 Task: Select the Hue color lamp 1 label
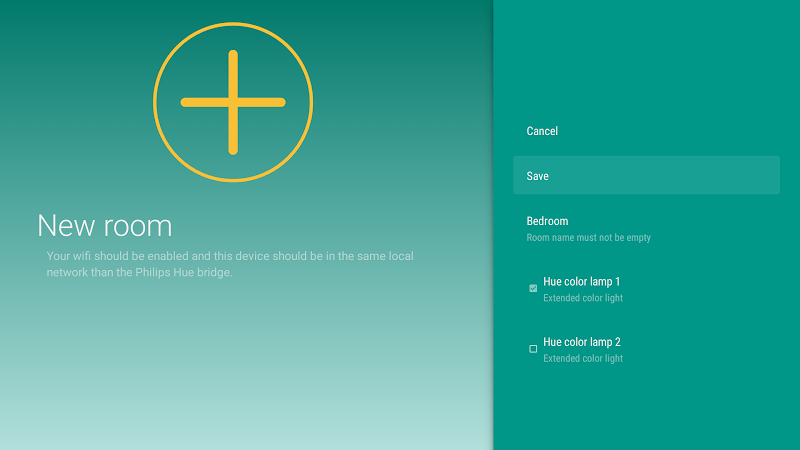point(582,282)
